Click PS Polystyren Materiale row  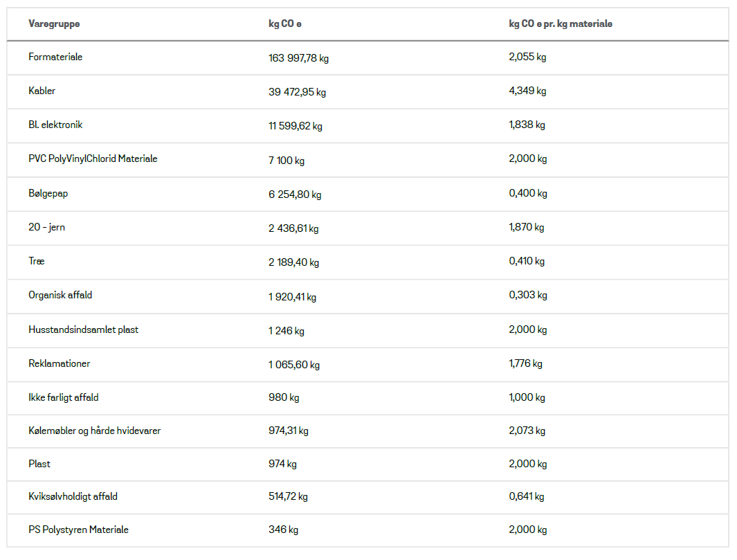coord(367,530)
